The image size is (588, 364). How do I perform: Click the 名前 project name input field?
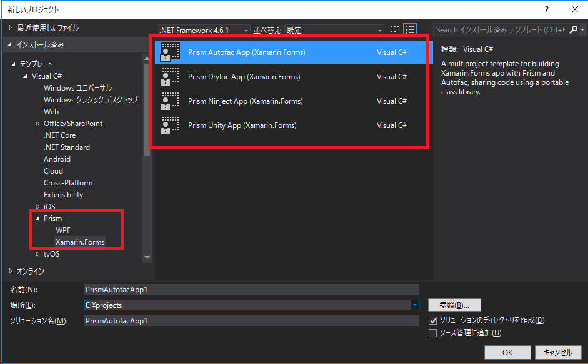tap(251, 290)
